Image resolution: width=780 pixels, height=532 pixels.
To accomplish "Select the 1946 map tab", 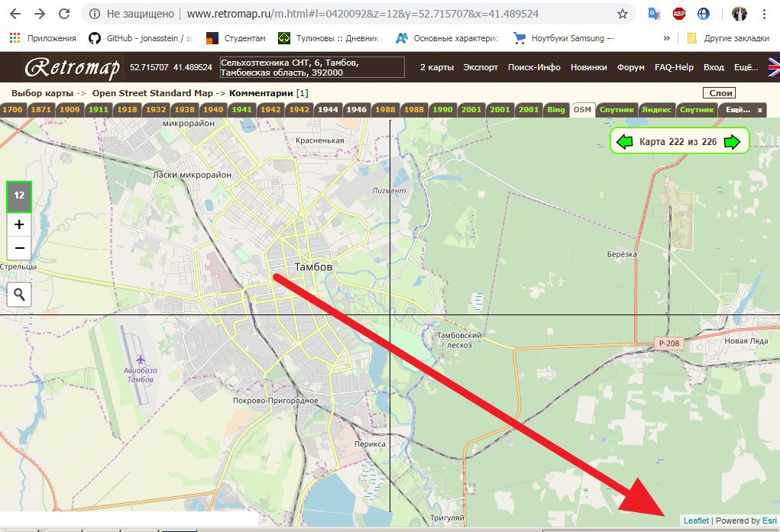I will point(357,110).
